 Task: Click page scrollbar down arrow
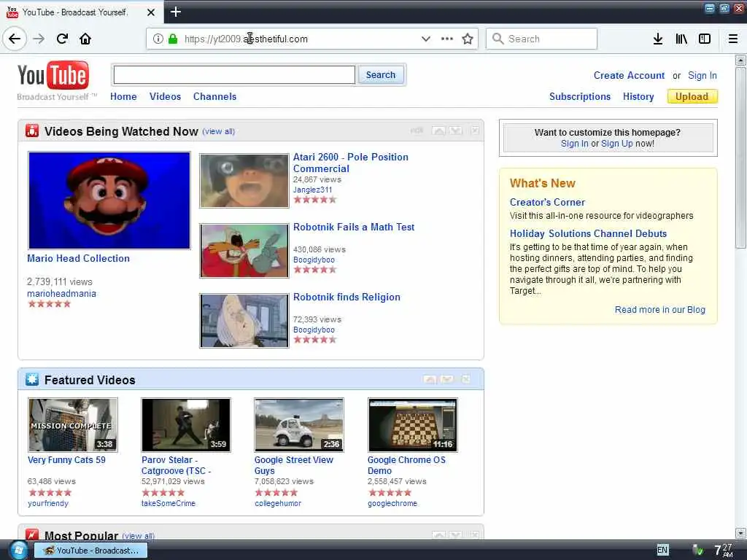tap(740, 533)
